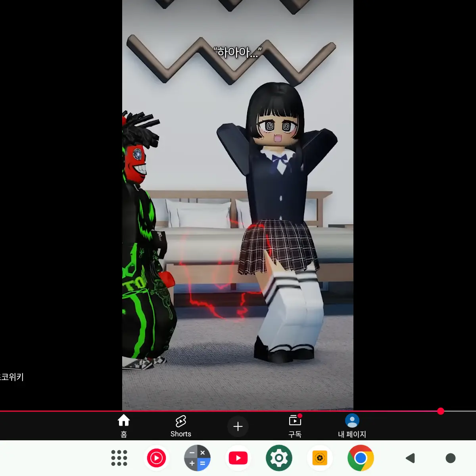
Task: Tap the channel name text ending in 코위키
Action: point(12,377)
